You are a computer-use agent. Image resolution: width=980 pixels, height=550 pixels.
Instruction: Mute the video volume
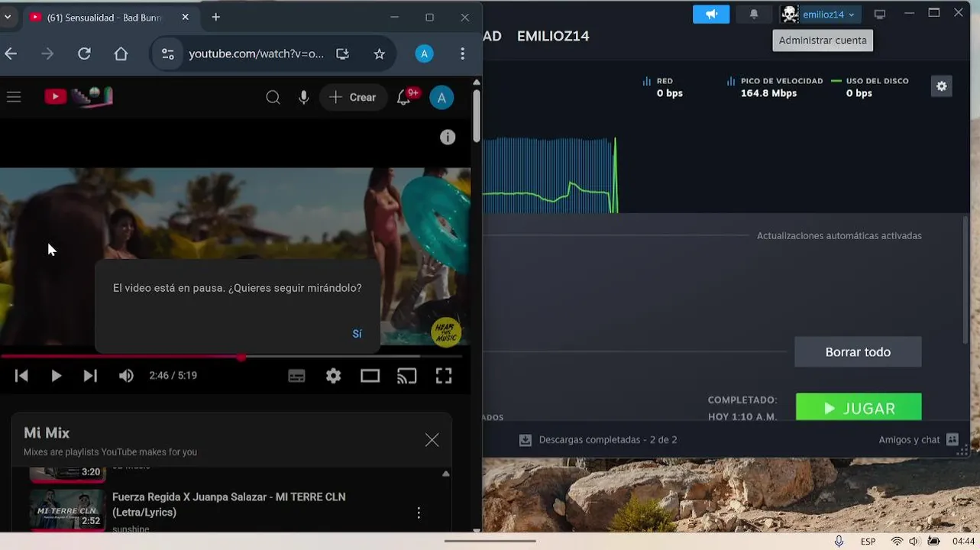(x=126, y=376)
